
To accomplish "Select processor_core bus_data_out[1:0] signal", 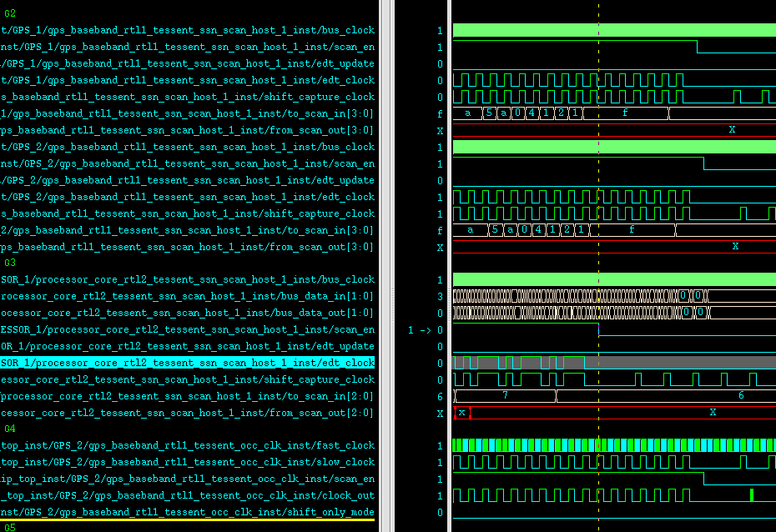I will (188, 313).
